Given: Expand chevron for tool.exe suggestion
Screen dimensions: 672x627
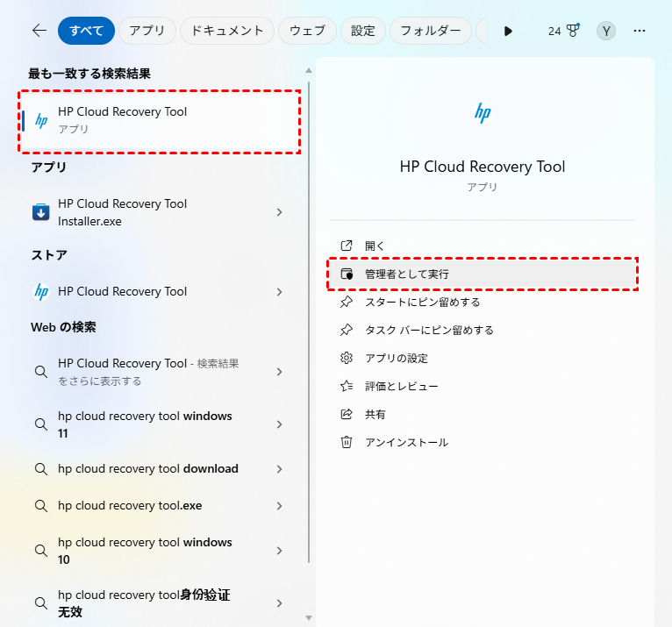Looking at the screenshot, I should click(x=280, y=506).
